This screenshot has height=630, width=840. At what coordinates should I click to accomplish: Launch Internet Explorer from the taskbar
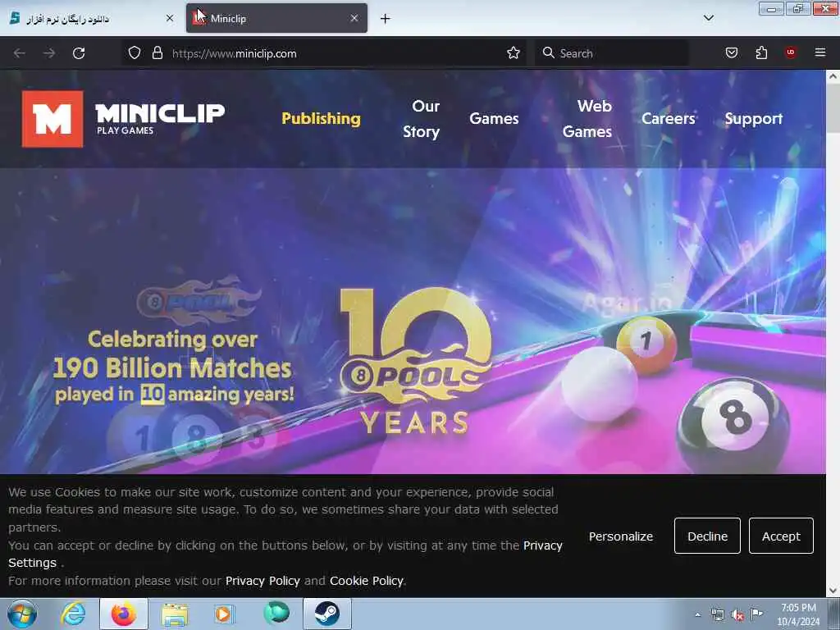72,614
